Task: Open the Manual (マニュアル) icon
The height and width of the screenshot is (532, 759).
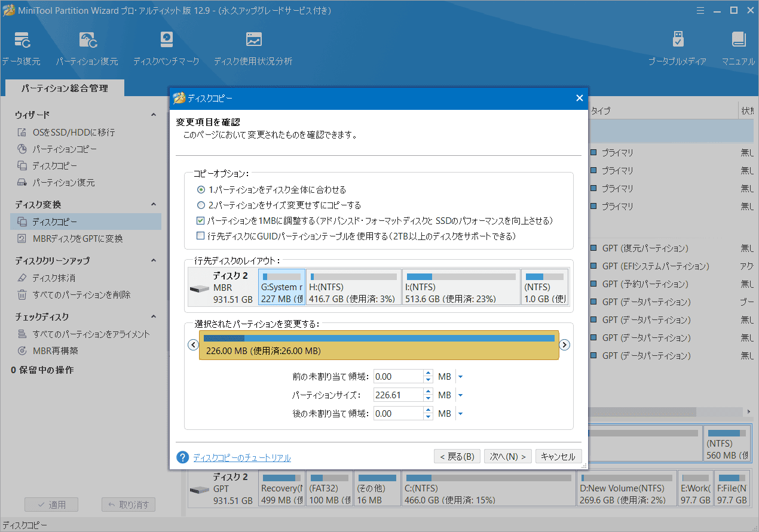Action: (739, 49)
